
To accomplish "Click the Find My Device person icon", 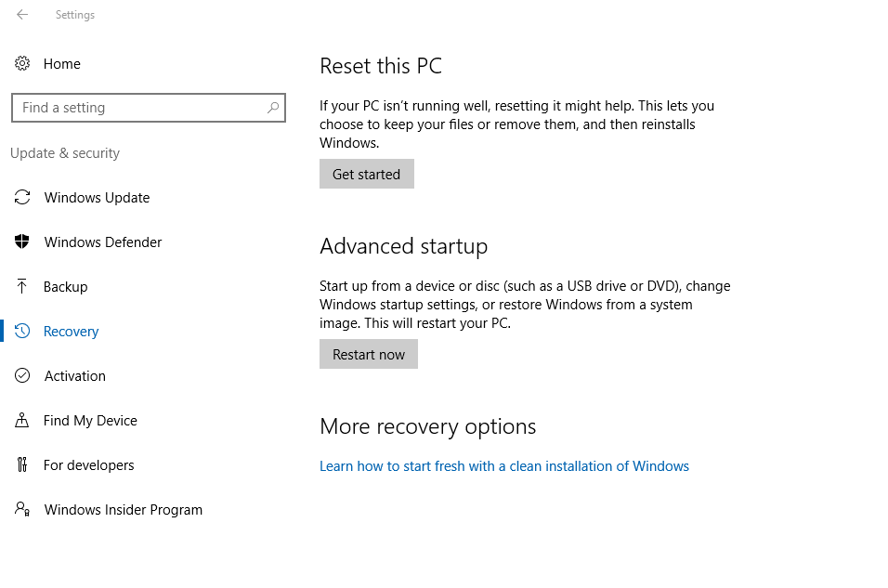I will tap(22, 421).
